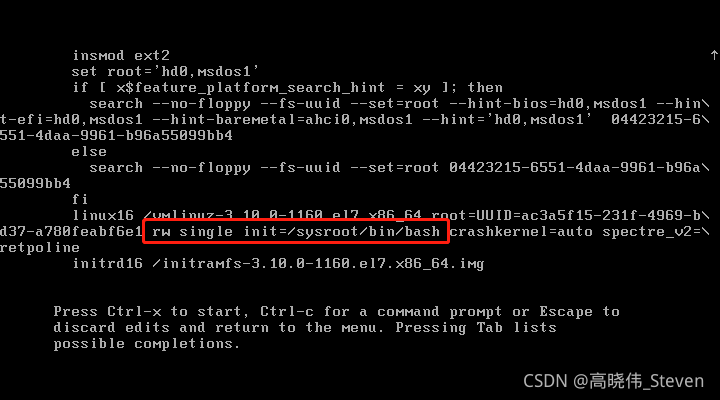Click the scroll-up arrow indicator at top right
This screenshot has height=400, width=720.
[x=714, y=55]
